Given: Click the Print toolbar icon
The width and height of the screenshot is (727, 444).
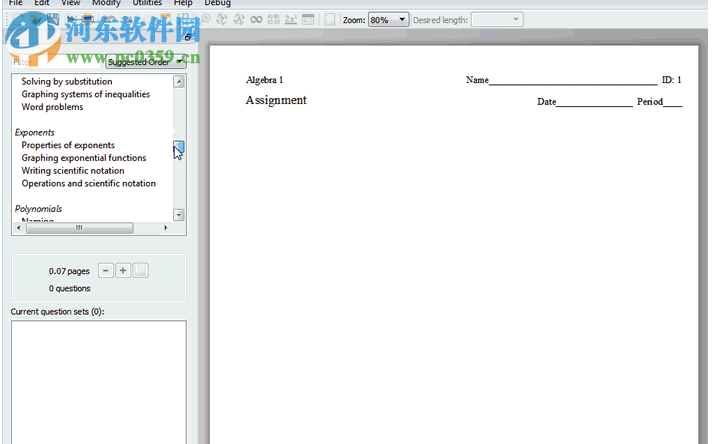Looking at the screenshot, I should click(x=87, y=19).
